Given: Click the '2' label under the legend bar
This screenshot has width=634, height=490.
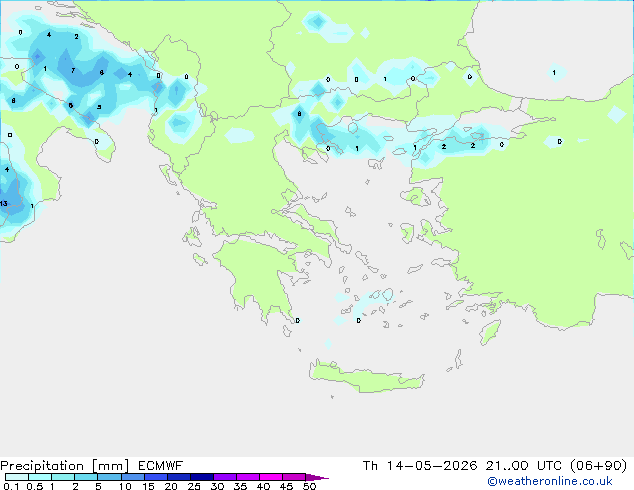Looking at the screenshot, I should point(75,486).
